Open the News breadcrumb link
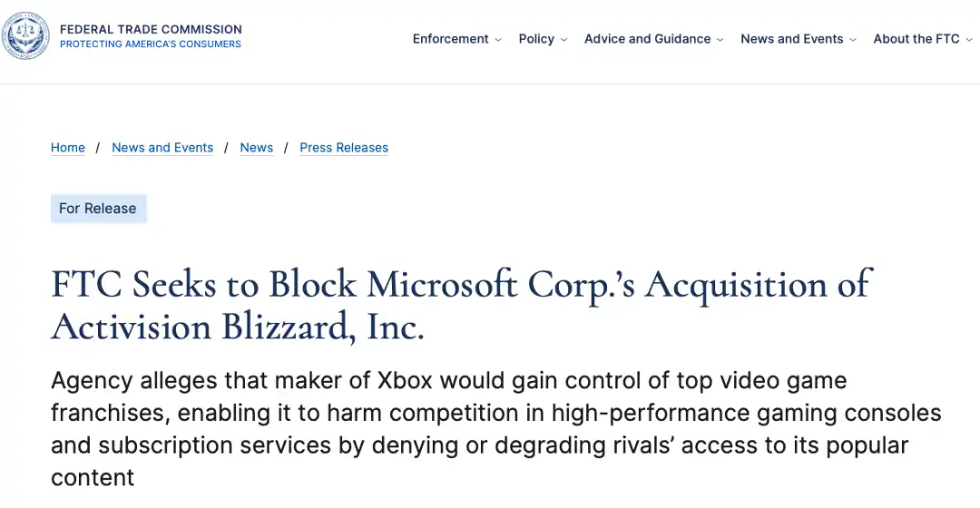Screen dimensions: 980x508 point(256,148)
